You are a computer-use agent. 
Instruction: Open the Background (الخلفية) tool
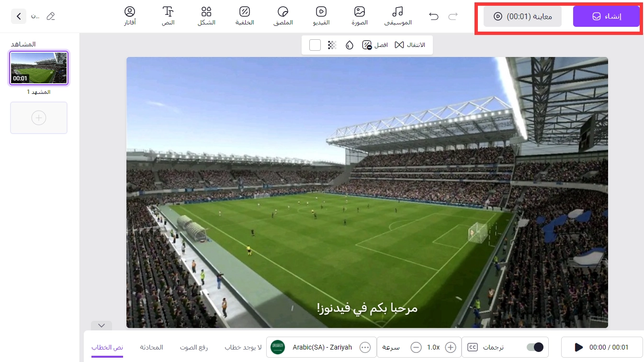(x=245, y=16)
